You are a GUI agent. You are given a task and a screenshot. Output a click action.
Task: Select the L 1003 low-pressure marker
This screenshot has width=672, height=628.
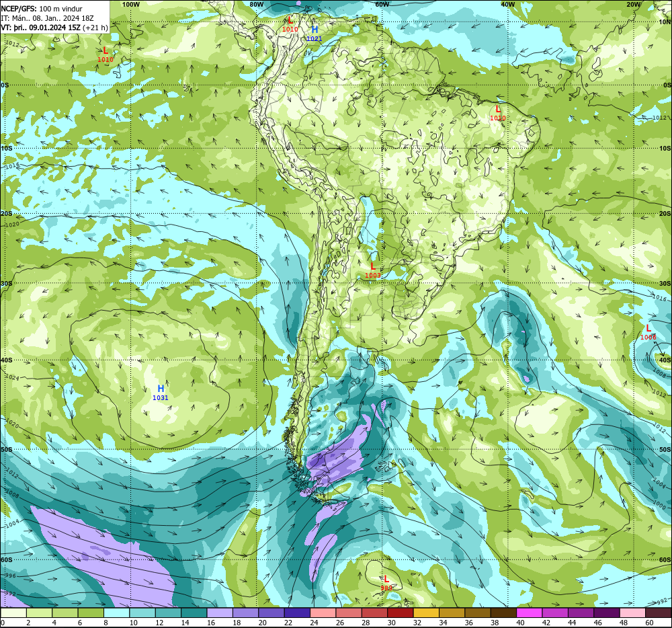coord(373,270)
